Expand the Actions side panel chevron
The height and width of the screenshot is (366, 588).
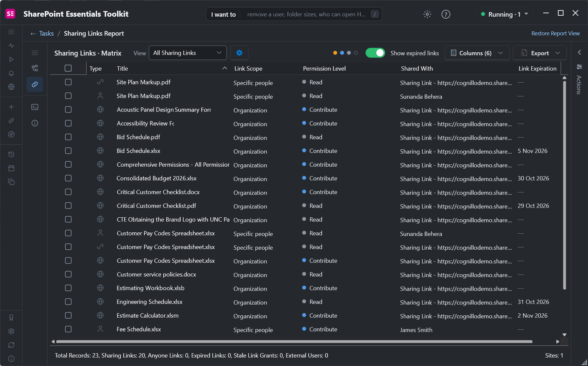click(579, 52)
